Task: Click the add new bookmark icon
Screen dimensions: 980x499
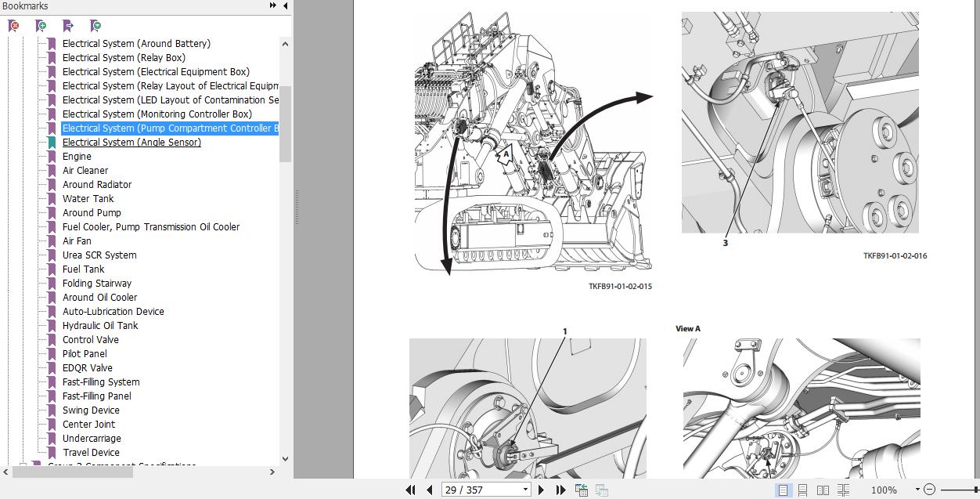Action: (x=41, y=26)
